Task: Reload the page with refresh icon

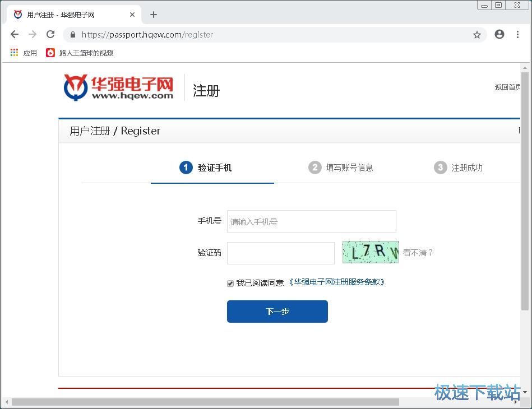Action: [x=50, y=34]
